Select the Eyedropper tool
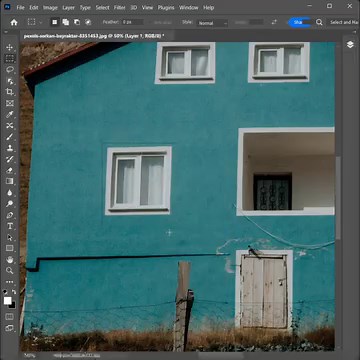 [10, 114]
